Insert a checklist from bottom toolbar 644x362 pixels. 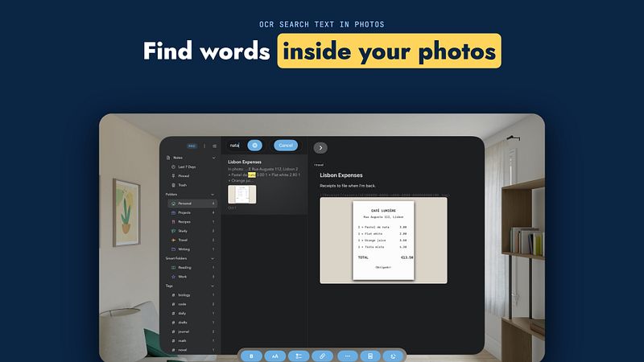point(299,356)
